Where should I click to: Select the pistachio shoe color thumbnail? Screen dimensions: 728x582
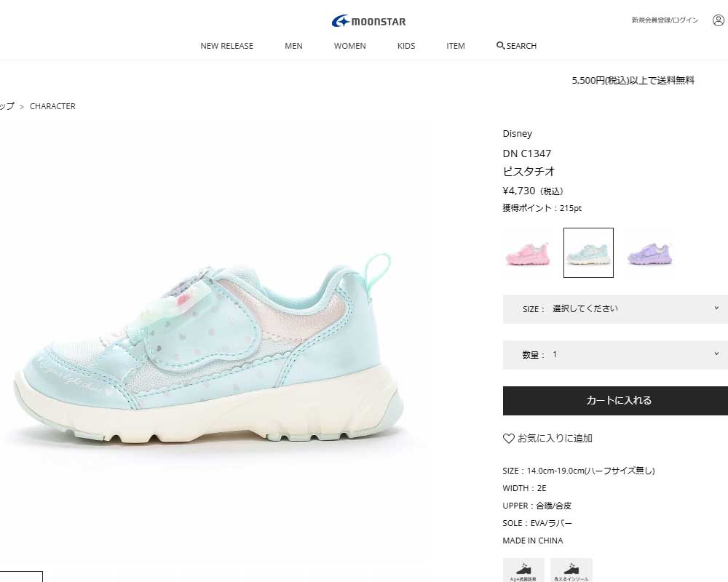(x=588, y=253)
